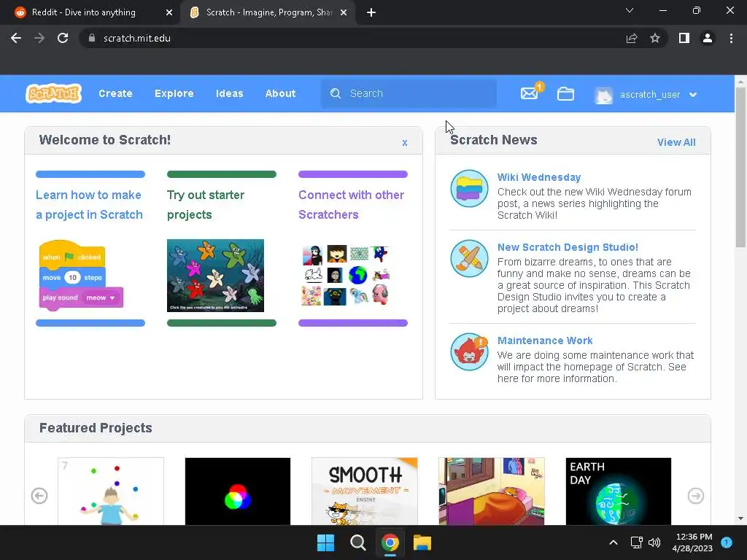This screenshot has height=560, width=747.
Task: Open Windows Start menu
Action: [326, 542]
